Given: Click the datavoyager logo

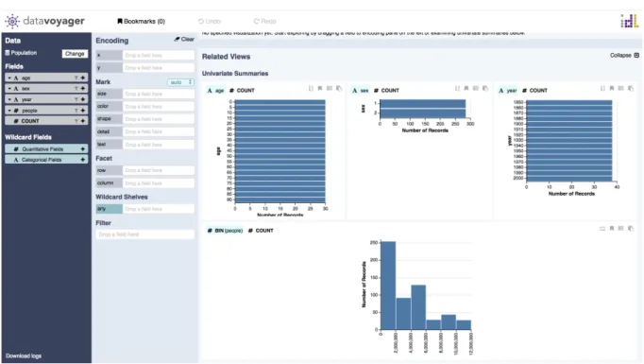Looking at the screenshot, I should (44, 21).
